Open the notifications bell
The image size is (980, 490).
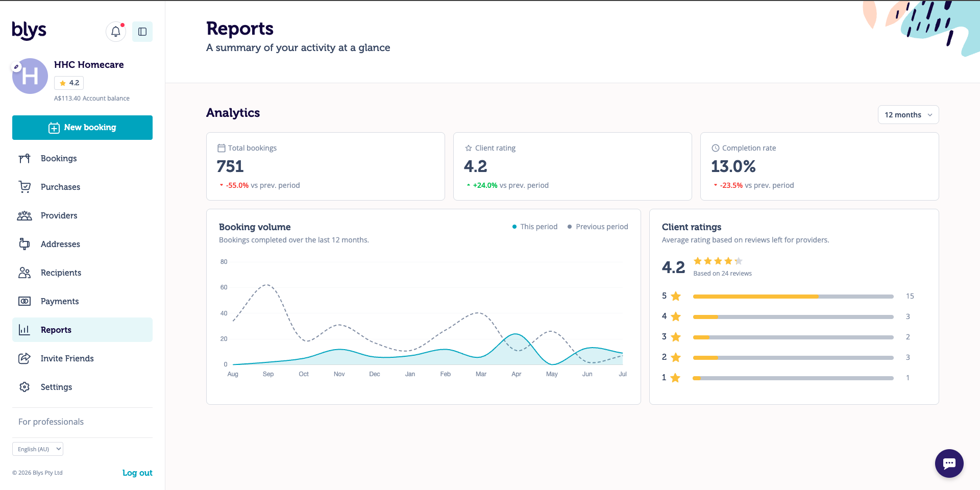pos(116,32)
